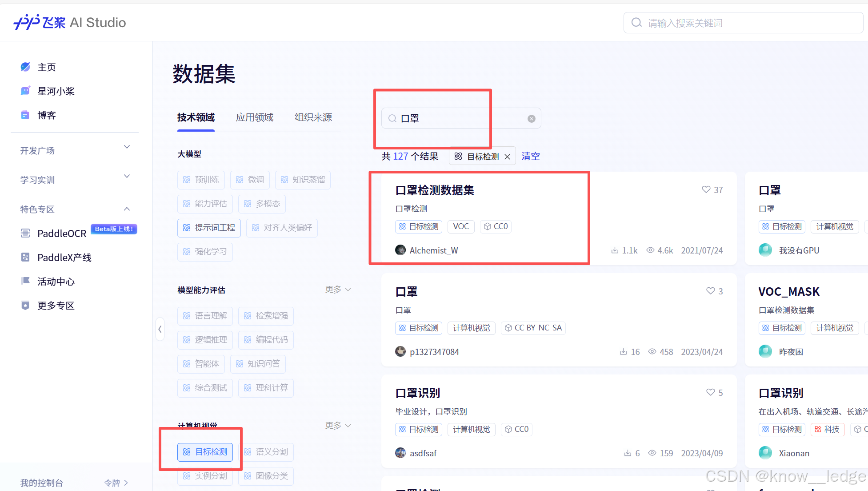Clear the 口罩 search with the × icon
This screenshot has height=491, width=868.
tap(532, 118)
